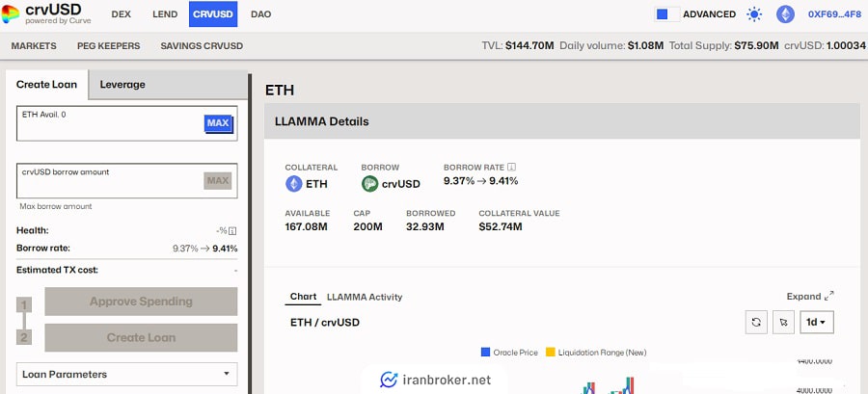Viewport: 868px width, 394px height.
Task: Refresh the chart with refresh icon
Action: [x=756, y=322]
